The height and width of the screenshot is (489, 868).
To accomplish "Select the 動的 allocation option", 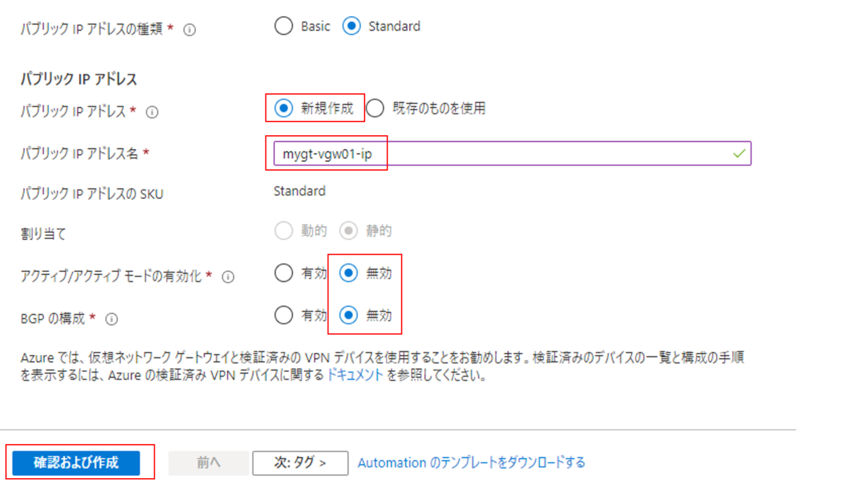I will pos(284,230).
